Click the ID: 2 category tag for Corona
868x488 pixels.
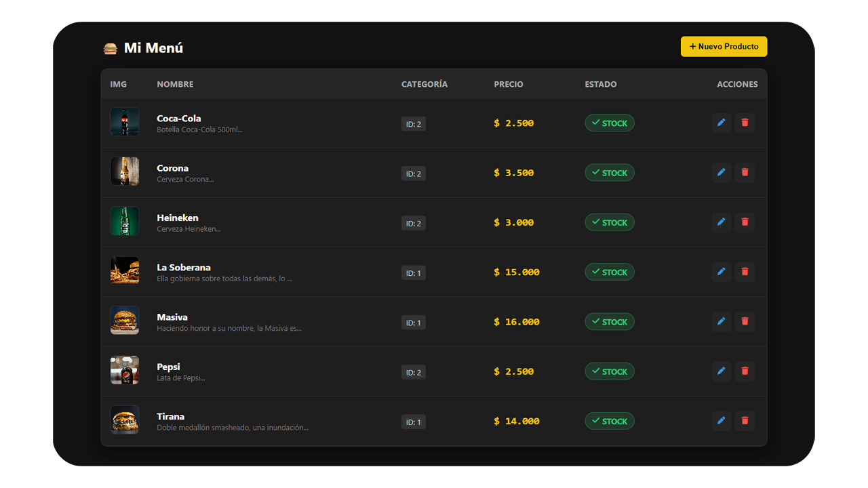(413, 174)
